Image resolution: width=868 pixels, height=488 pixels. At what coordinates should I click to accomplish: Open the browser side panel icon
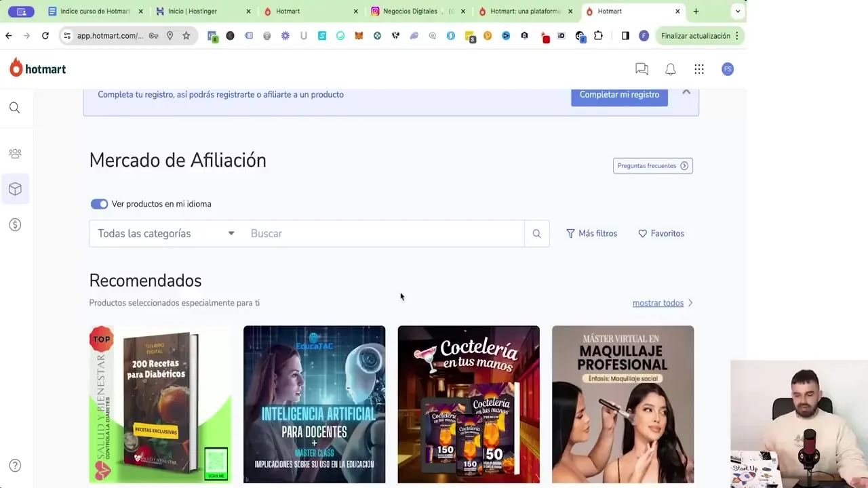(625, 36)
